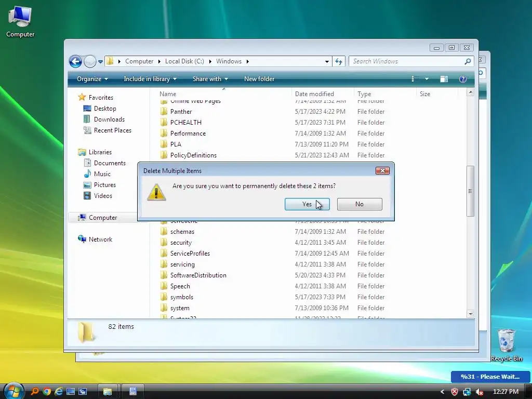The height and width of the screenshot is (399, 532).
Task: Open Downloads in Favorites
Action: (x=109, y=119)
